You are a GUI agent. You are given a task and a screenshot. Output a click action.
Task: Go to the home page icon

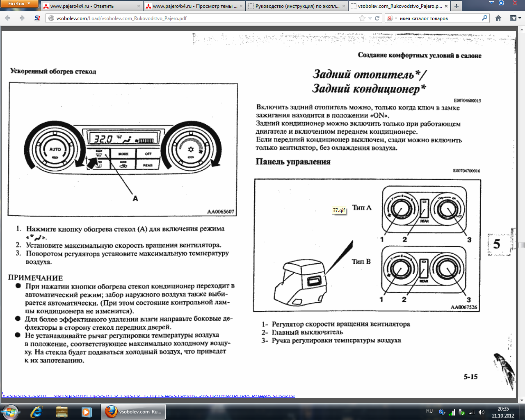coord(498,18)
